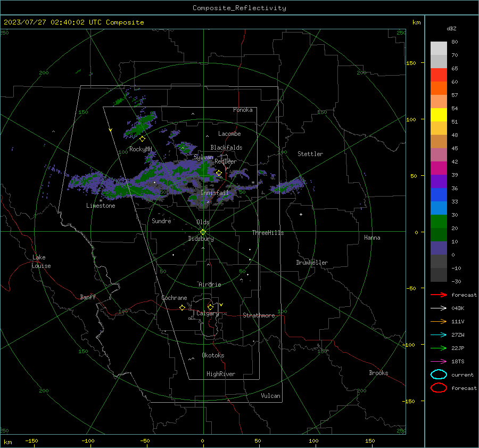This screenshot has height=448, width=479.
Task: Click the white 04DK arrow symbol
Action: [x=439, y=308]
